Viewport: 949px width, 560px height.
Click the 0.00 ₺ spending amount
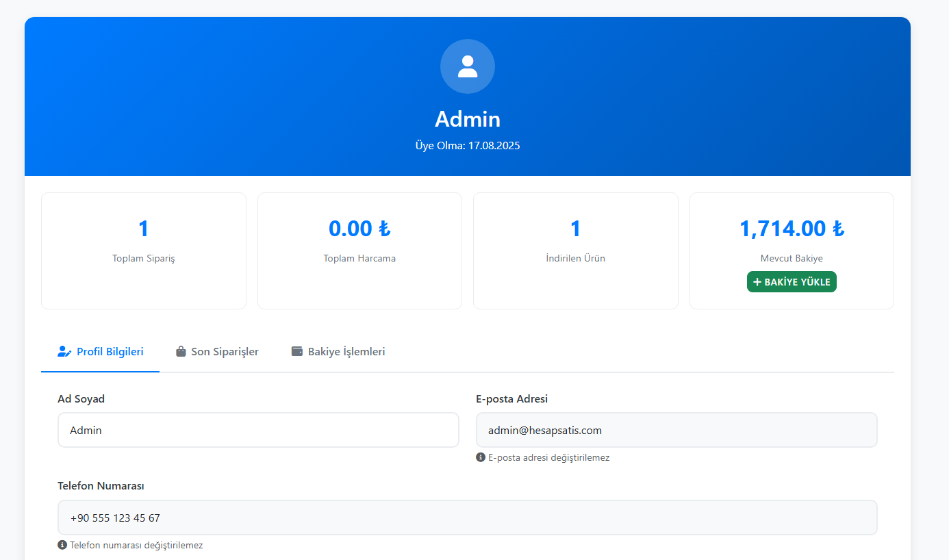pos(359,229)
